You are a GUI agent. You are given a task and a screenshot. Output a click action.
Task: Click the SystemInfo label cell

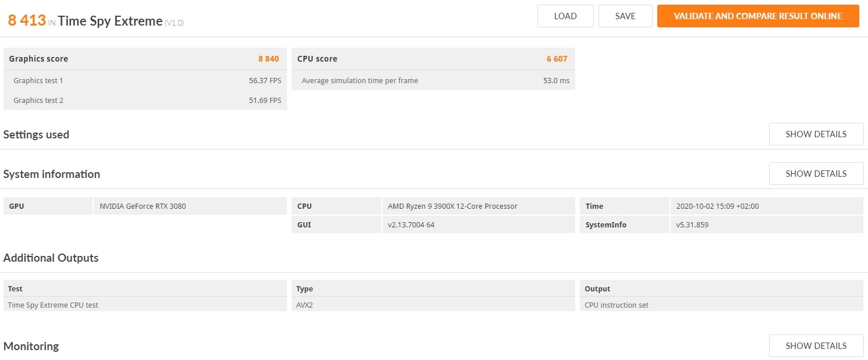(x=624, y=224)
